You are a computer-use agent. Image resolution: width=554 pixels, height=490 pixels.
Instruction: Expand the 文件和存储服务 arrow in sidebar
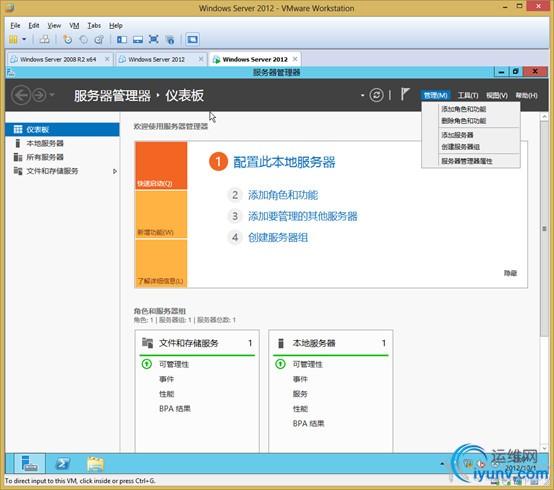click(x=115, y=171)
